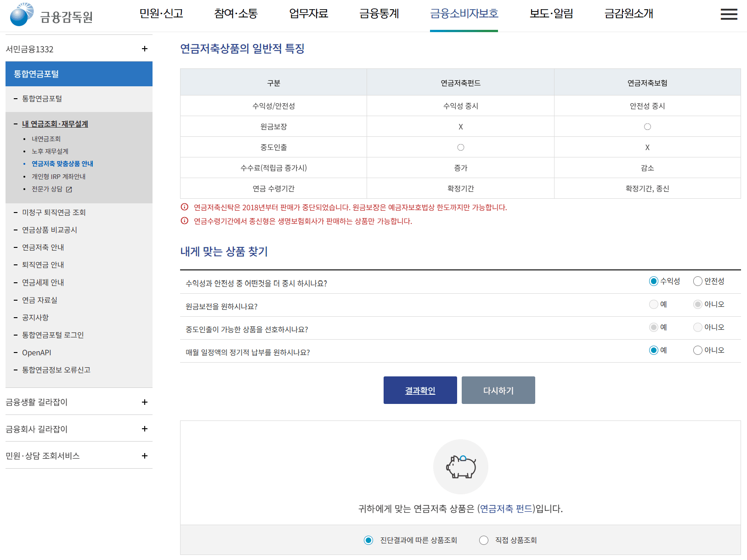Choose 예 for 원금보전 question
747x560 pixels.
(654, 304)
